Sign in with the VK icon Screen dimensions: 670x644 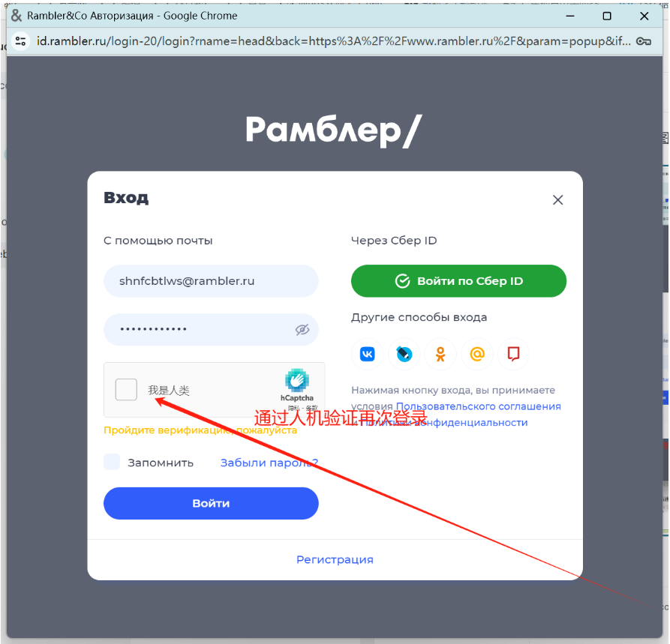(368, 354)
